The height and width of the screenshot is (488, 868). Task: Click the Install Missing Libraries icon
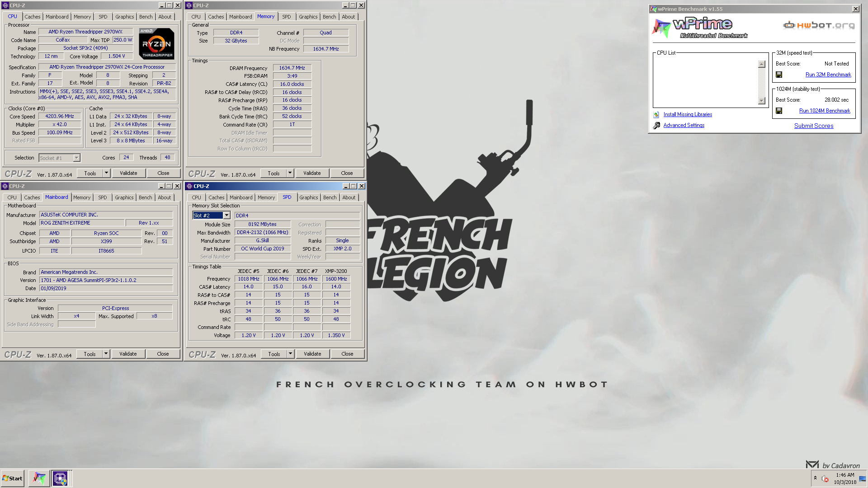click(656, 115)
